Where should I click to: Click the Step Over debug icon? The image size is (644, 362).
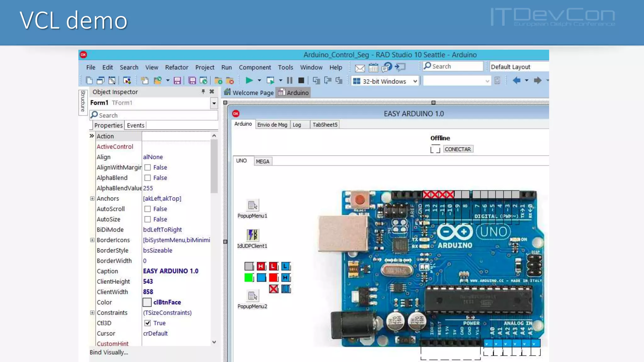pos(328,81)
